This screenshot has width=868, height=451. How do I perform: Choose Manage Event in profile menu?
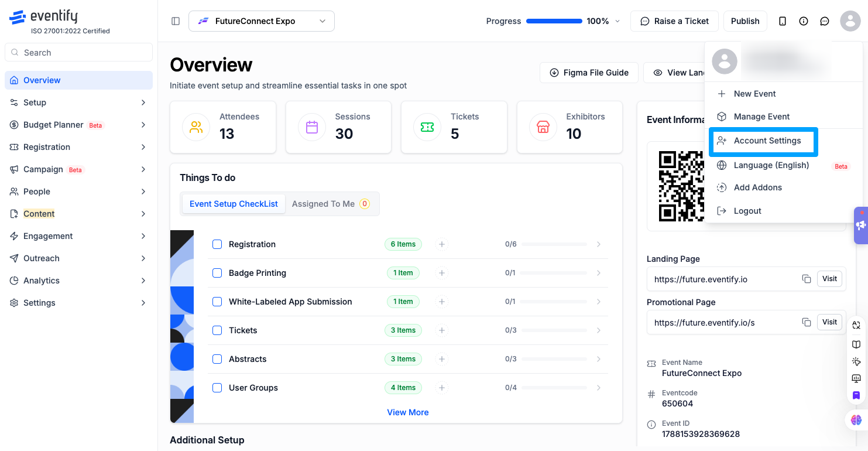click(x=784, y=117)
